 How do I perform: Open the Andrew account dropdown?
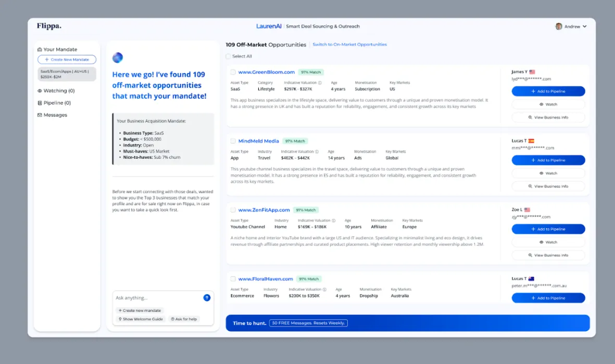click(x=584, y=27)
